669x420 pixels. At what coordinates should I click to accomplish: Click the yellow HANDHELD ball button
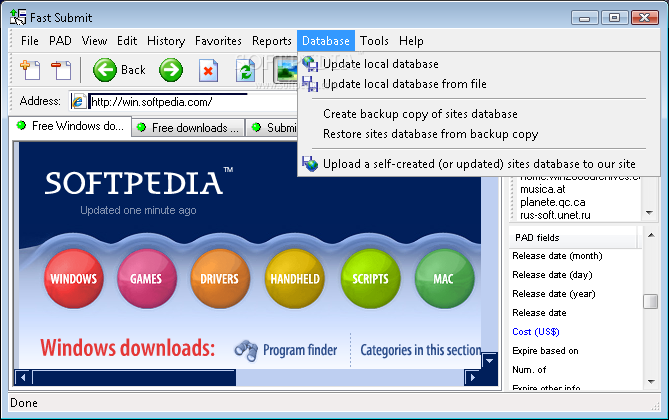point(294,279)
